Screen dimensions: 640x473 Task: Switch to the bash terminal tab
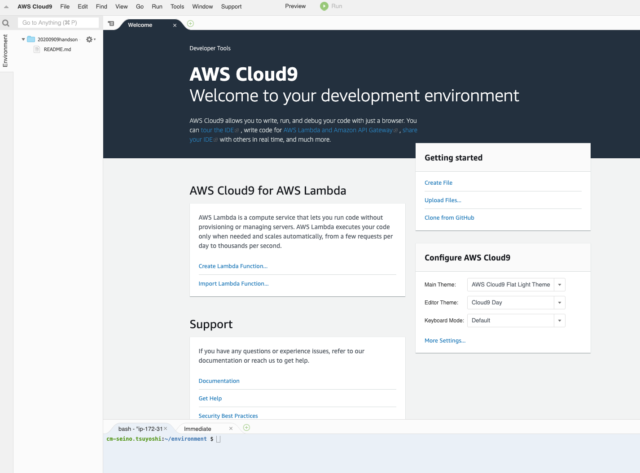pyautogui.click(x=140, y=429)
